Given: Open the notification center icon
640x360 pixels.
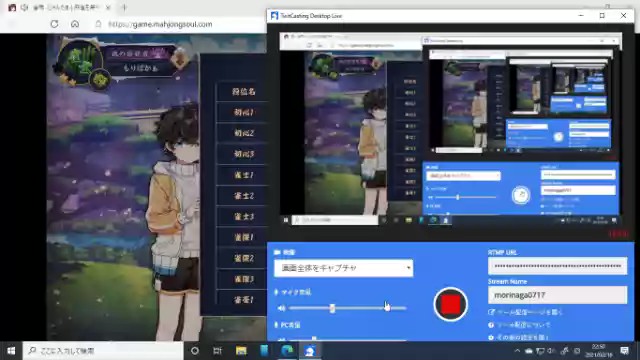Looking at the screenshot, I should [x=624, y=351].
